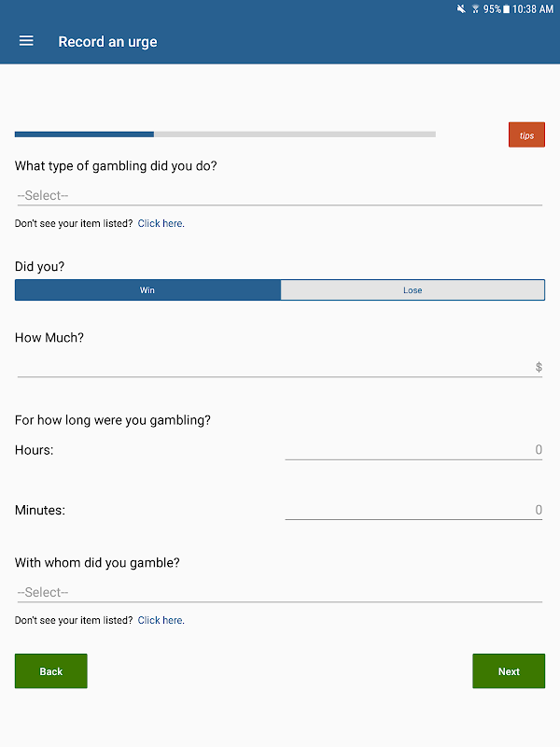Image resolution: width=560 pixels, height=747 pixels.
Task: Select Lose as the gambling outcome
Action: click(413, 290)
